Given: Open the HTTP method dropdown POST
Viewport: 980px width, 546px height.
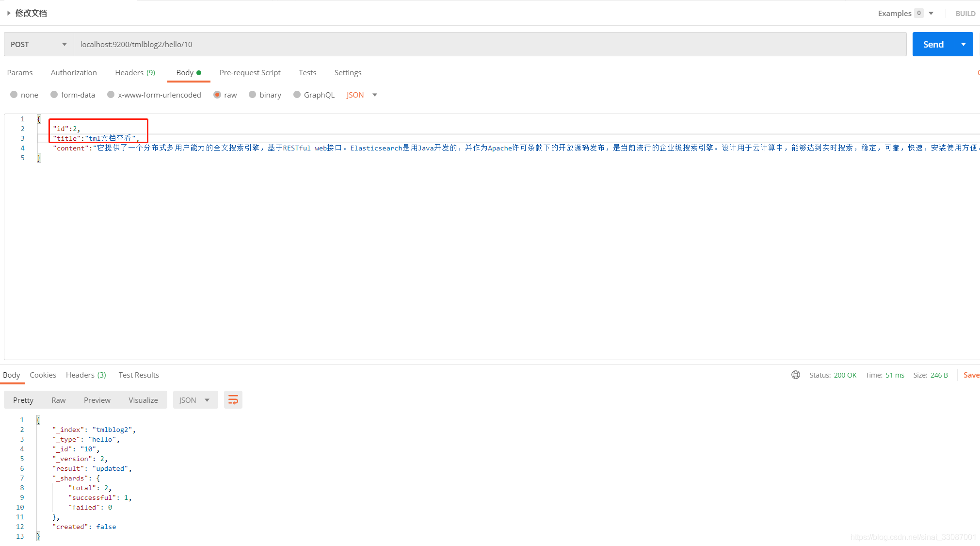Looking at the screenshot, I should (38, 43).
